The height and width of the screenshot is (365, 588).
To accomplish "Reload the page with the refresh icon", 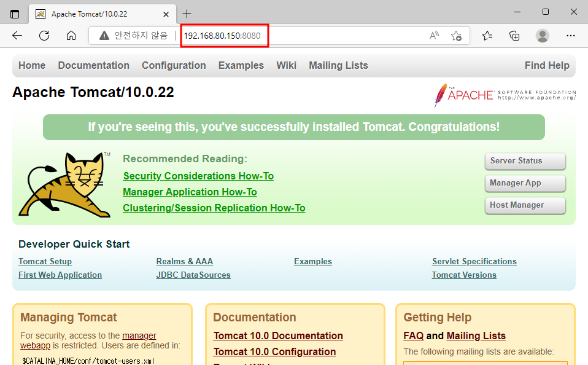I will pyautogui.click(x=44, y=36).
